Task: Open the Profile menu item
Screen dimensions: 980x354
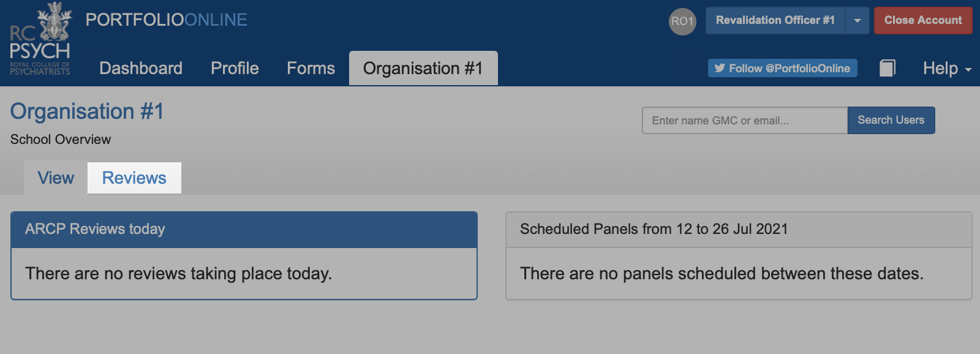Action: coord(235,68)
